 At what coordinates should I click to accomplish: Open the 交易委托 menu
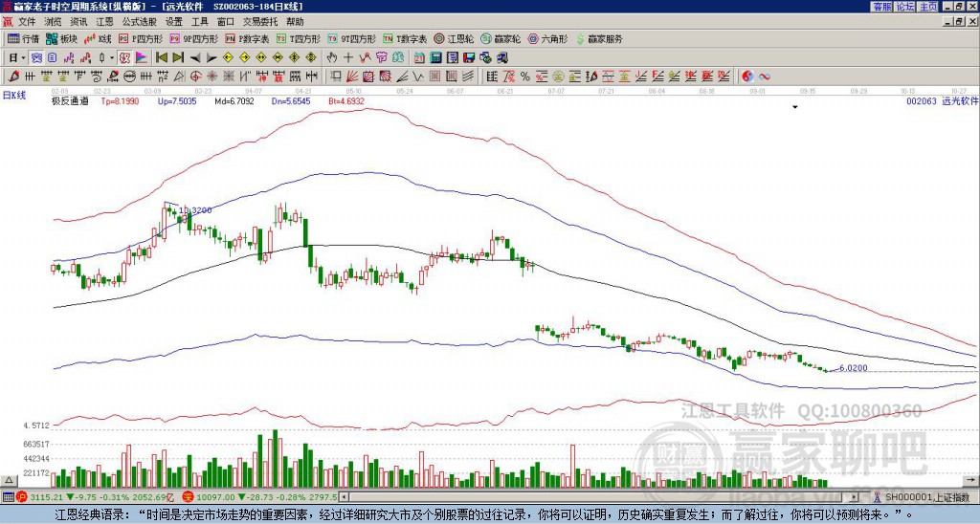[259, 22]
